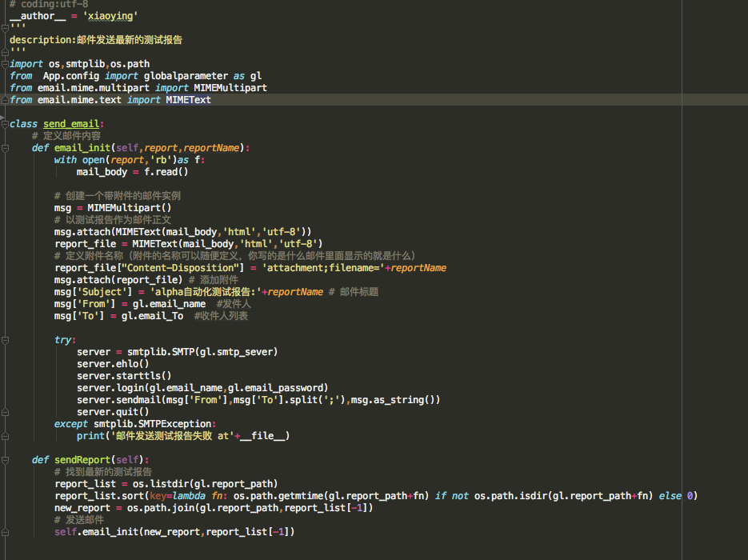Click the description:邮件发送最新的测试报告 line
Viewport: 748px width, 560px height.
click(96, 40)
